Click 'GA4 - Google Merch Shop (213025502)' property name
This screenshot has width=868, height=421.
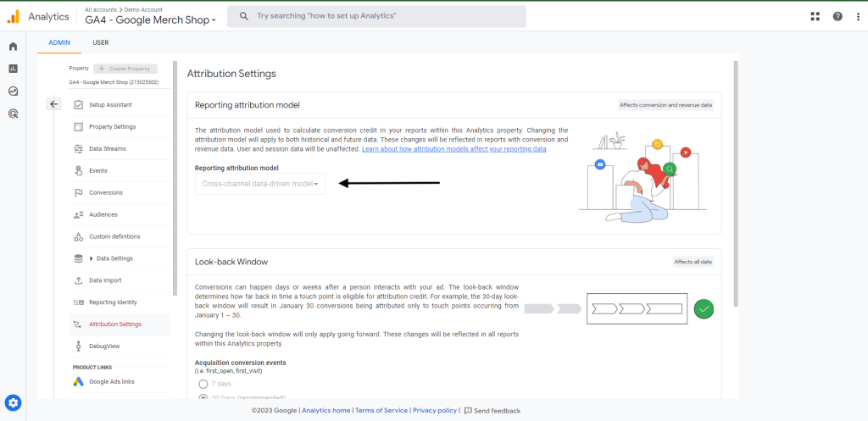click(x=114, y=82)
